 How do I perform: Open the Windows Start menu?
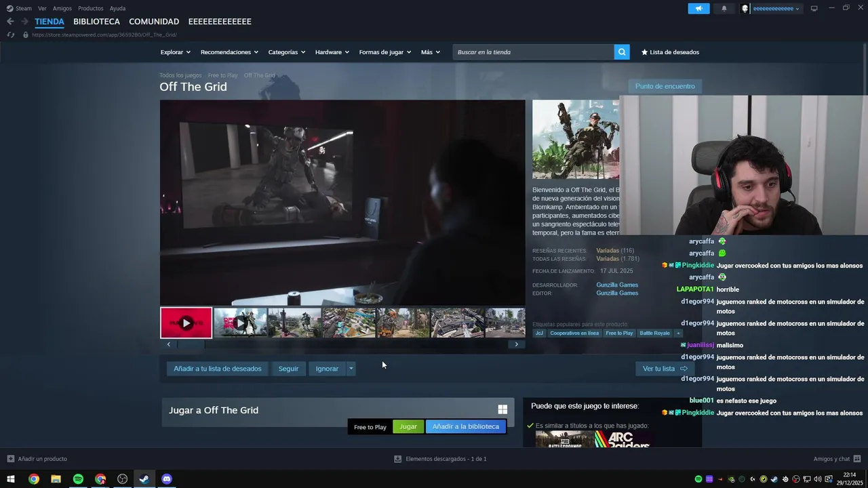[11, 479]
